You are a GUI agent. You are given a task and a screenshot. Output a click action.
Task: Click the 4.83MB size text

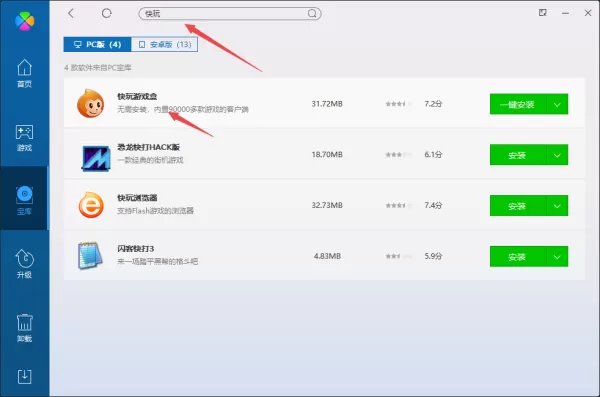point(327,256)
